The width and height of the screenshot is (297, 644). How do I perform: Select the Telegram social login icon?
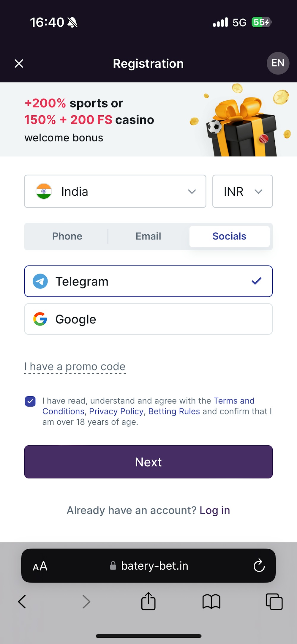click(41, 281)
